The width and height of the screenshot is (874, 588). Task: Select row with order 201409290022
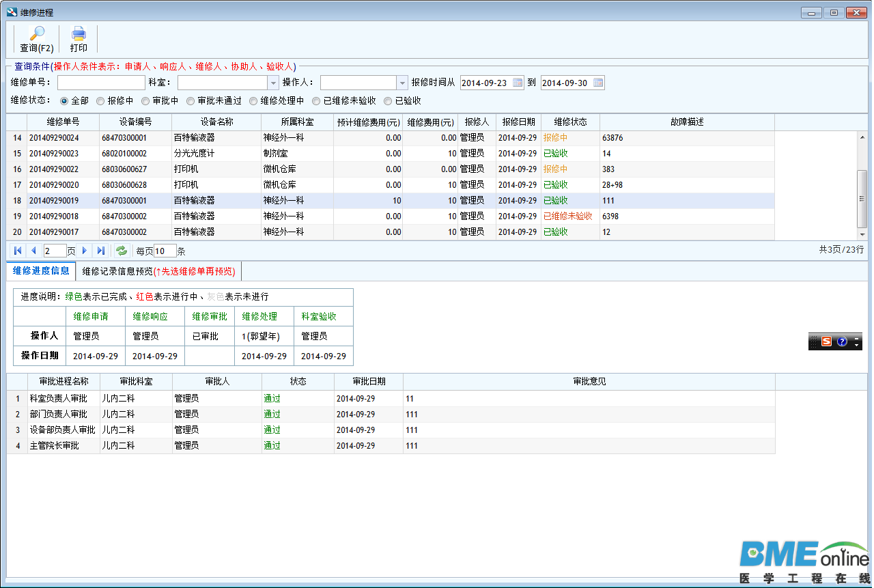(x=391, y=169)
